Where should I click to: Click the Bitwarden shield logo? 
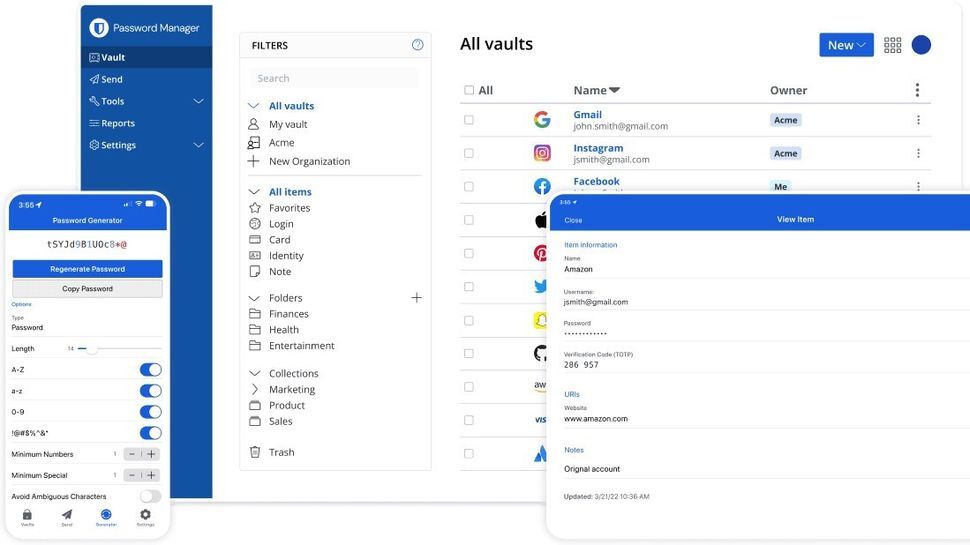point(99,28)
